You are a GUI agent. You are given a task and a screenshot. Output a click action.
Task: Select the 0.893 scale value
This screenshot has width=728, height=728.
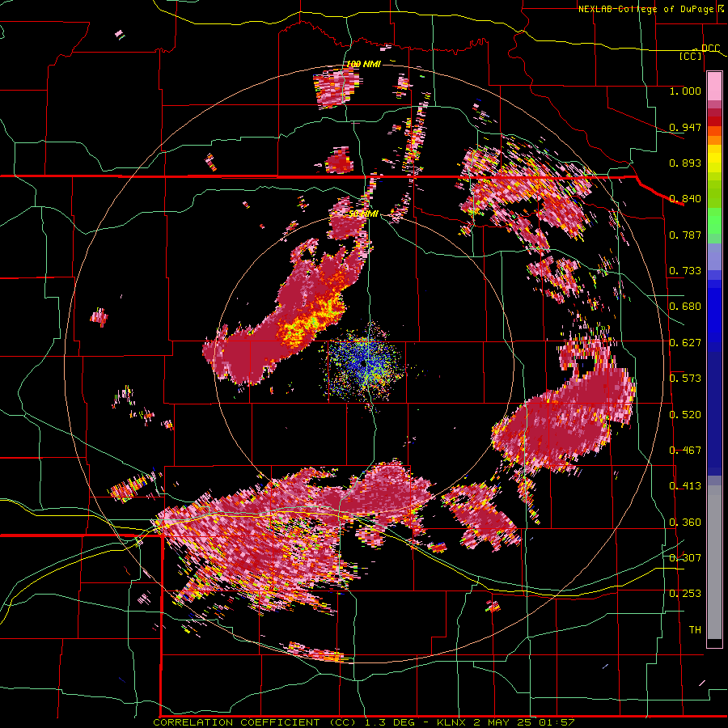coord(685,163)
